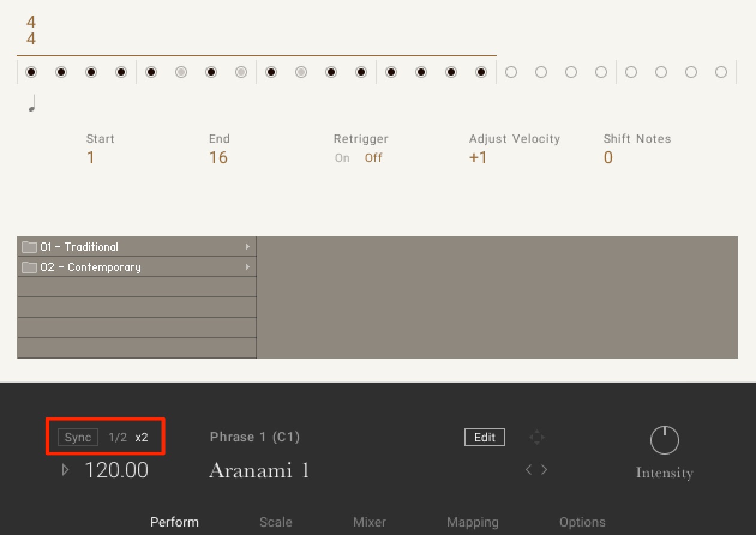Click the 120.00 tempo value
Viewport: 756px width, 535px height.
116,470
